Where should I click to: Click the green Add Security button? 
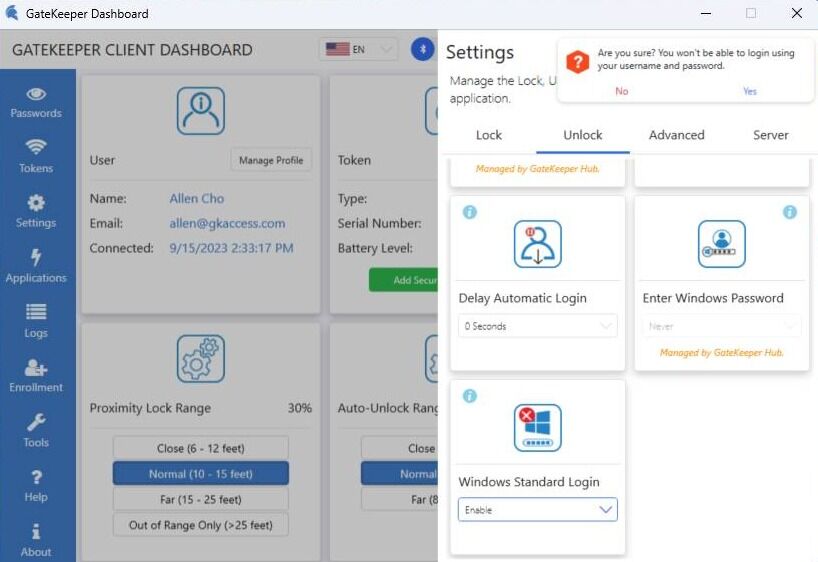(x=403, y=280)
